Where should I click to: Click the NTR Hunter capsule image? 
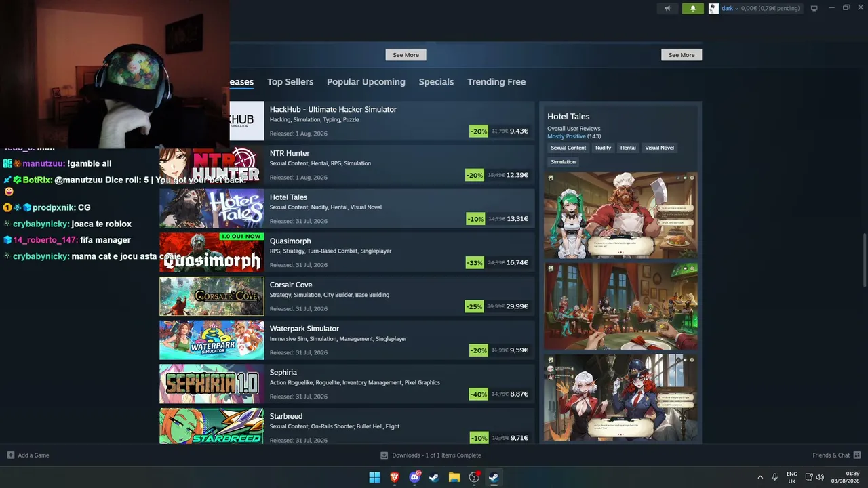(212, 165)
